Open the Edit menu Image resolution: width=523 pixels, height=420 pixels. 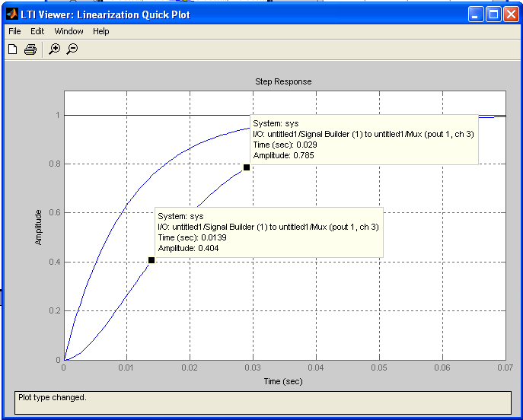pos(37,31)
